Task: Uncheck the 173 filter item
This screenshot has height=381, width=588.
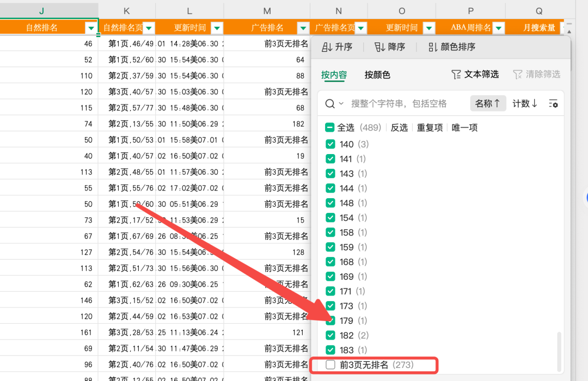Action: point(330,306)
